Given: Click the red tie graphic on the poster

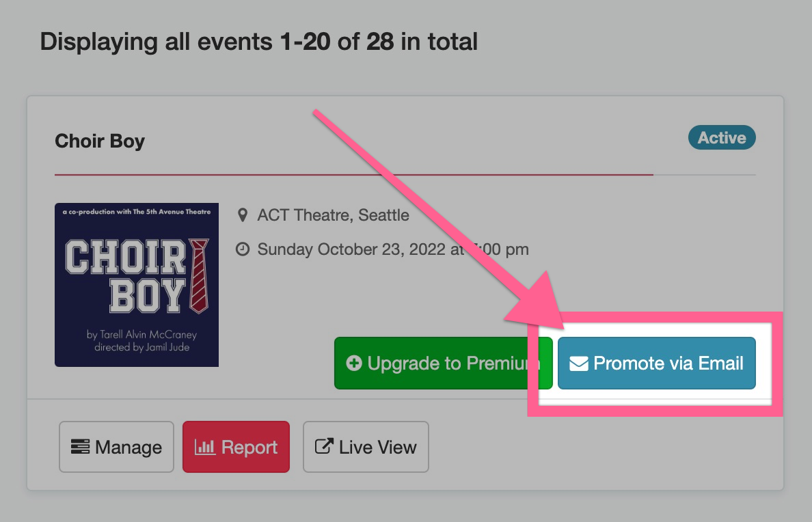Looking at the screenshot, I should tap(199, 276).
